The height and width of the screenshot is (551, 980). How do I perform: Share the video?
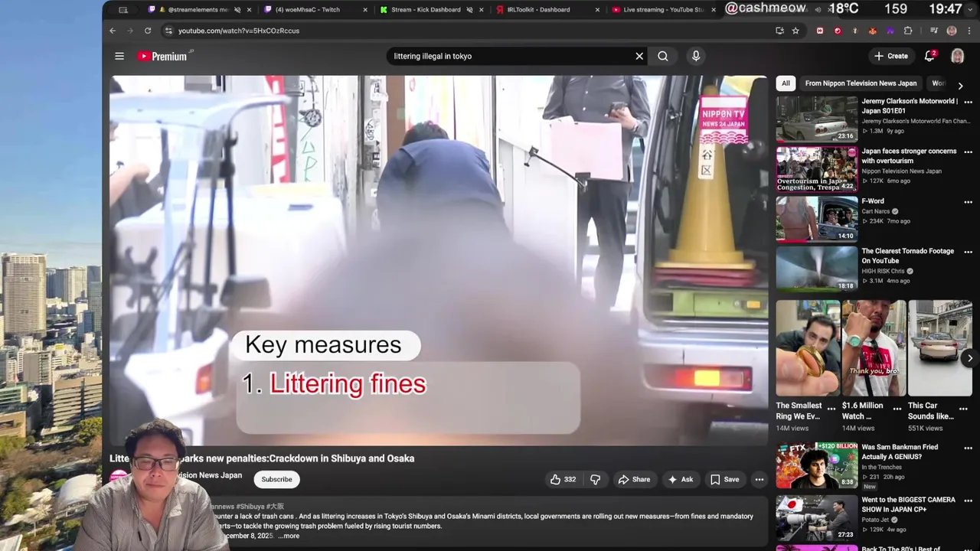click(x=634, y=479)
